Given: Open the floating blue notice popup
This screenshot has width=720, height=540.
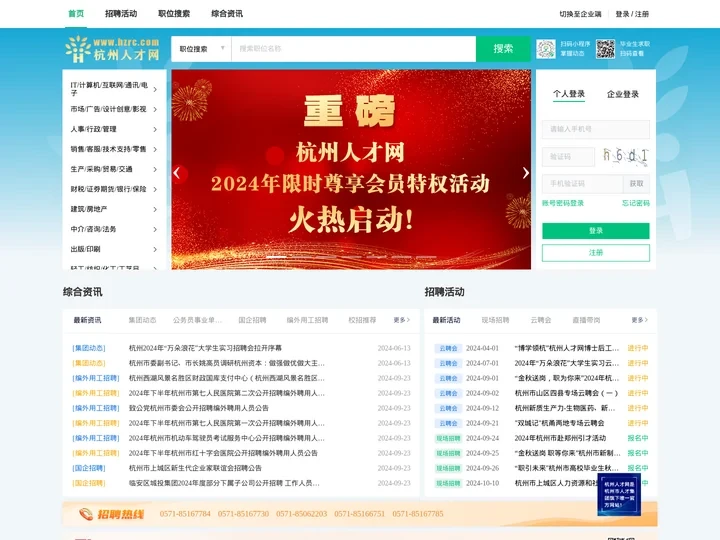Looking at the screenshot, I should [x=619, y=495].
